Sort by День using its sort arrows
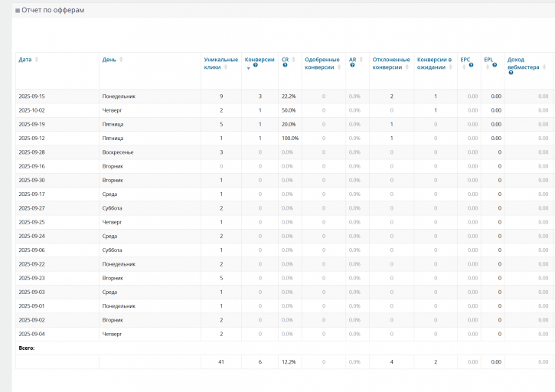555x392 pixels. (x=121, y=60)
